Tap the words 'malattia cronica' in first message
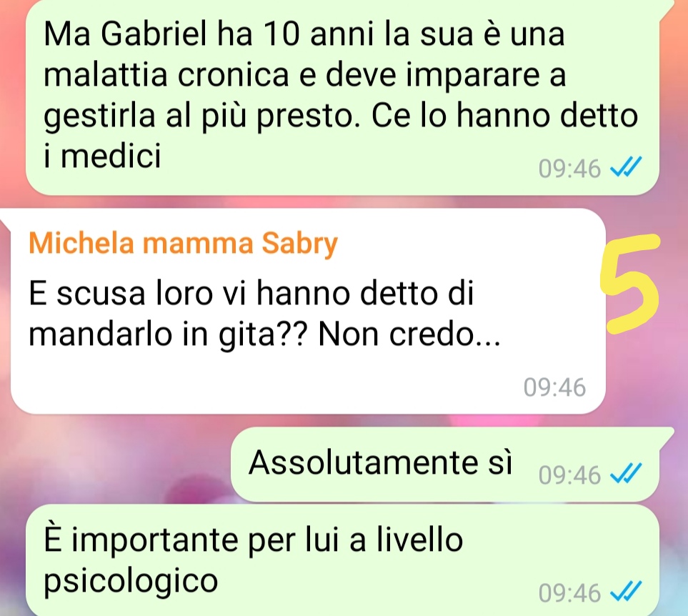Image resolution: width=688 pixels, height=616 pixels. pos(166,75)
